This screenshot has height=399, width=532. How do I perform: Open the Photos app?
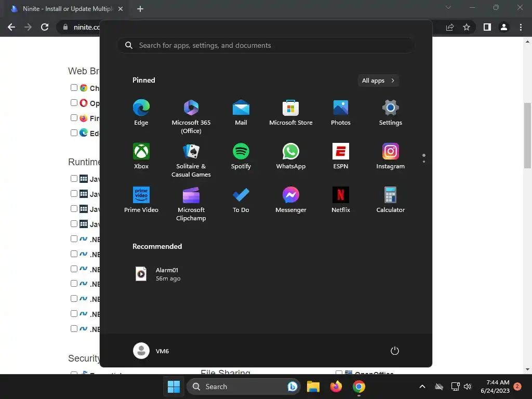(x=341, y=113)
